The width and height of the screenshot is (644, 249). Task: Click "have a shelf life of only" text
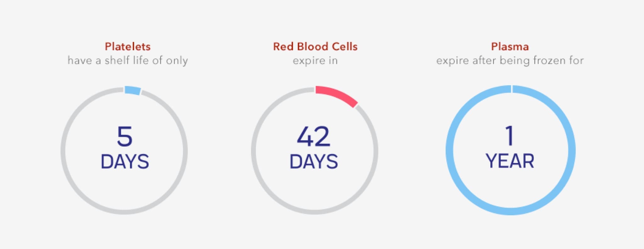click(x=128, y=60)
